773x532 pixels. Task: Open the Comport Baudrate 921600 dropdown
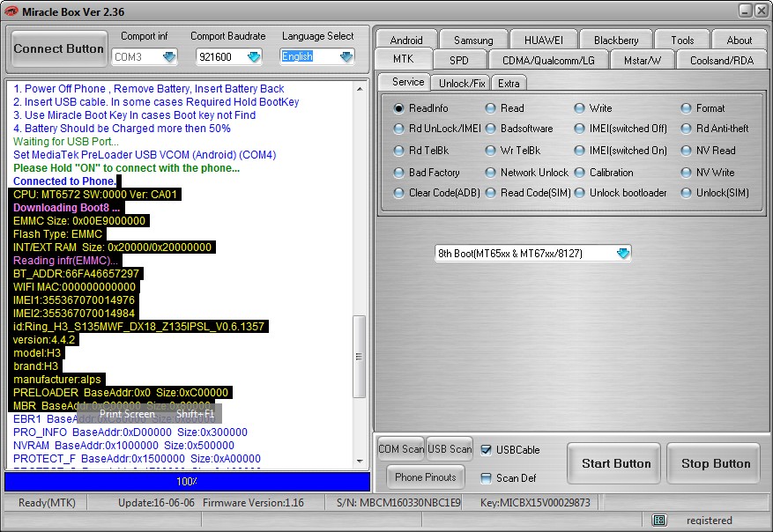click(x=253, y=56)
